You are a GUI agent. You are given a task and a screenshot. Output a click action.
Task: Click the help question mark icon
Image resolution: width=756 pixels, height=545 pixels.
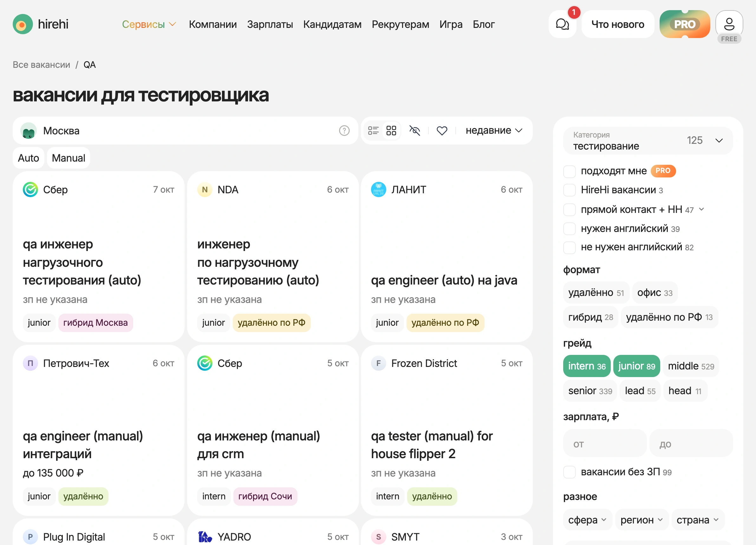point(344,131)
